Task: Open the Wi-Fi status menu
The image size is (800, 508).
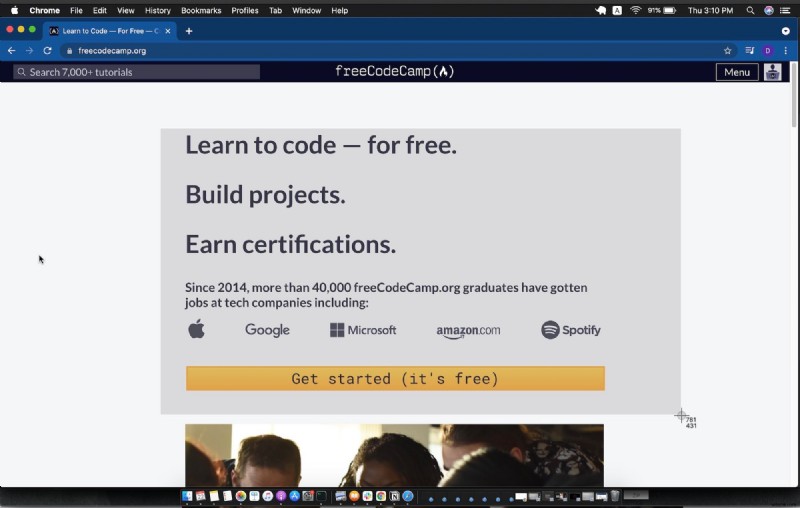Action: pyautogui.click(x=635, y=10)
